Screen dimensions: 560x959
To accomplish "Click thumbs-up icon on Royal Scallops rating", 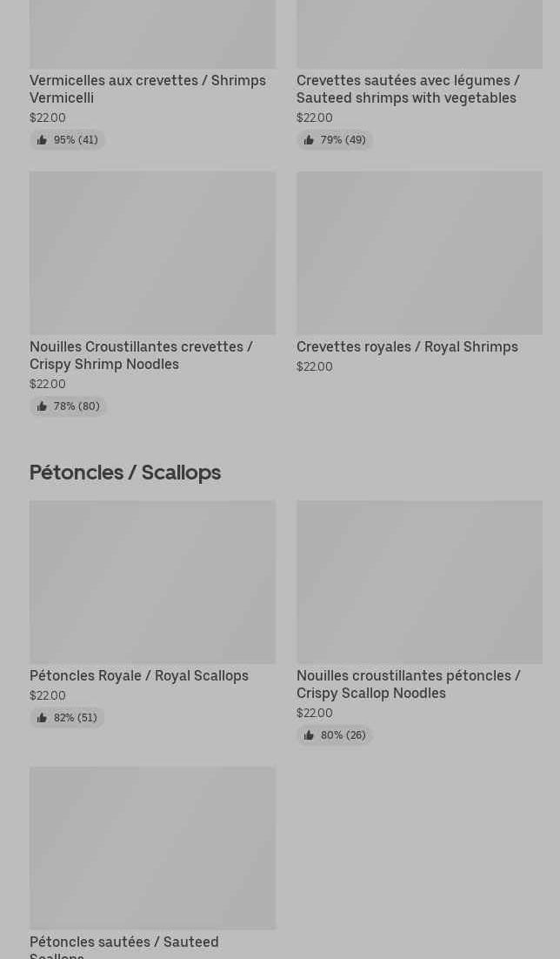I will 42,718.
